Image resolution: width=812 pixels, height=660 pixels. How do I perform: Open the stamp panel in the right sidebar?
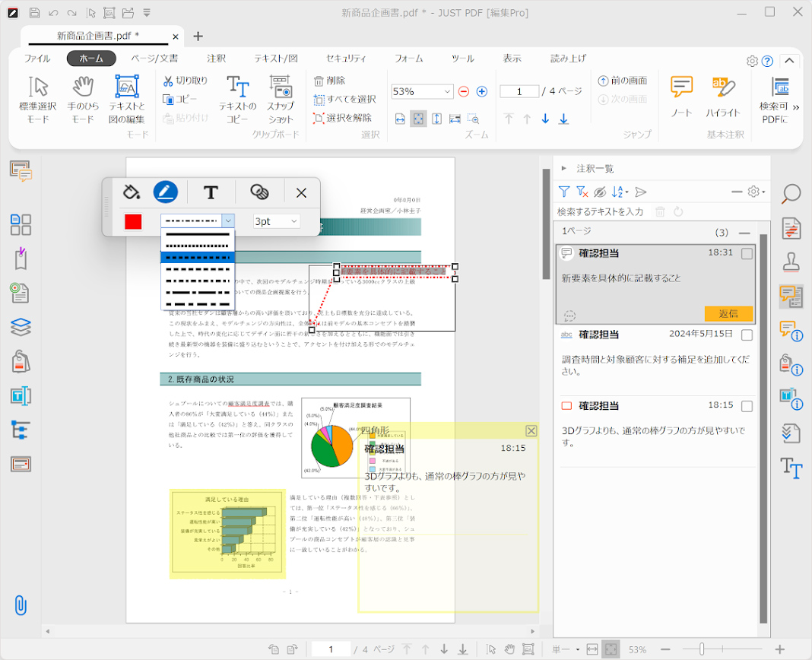pyautogui.click(x=791, y=262)
